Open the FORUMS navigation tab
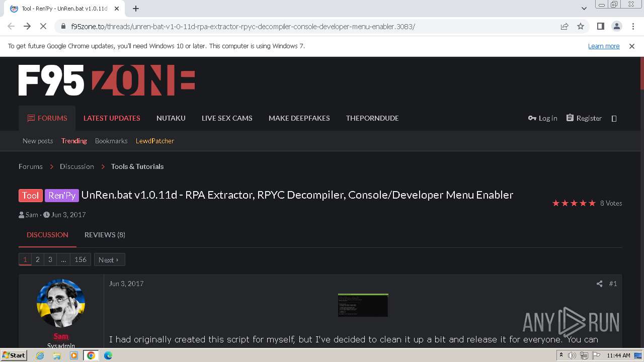The height and width of the screenshot is (362, 644). pos(47,118)
